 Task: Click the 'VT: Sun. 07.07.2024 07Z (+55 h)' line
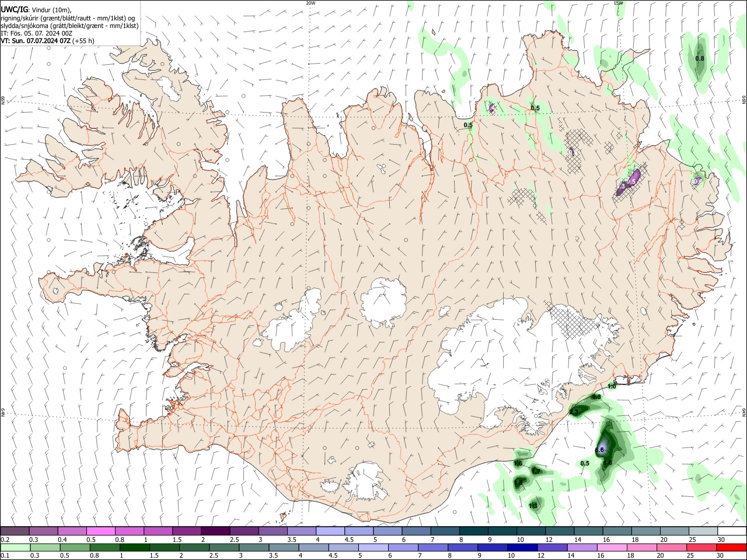[47, 41]
